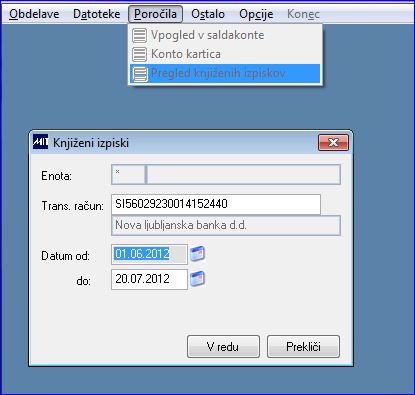Open the Datoteke menu
Viewport: 415px width, 395px height.
pyautogui.click(x=97, y=14)
